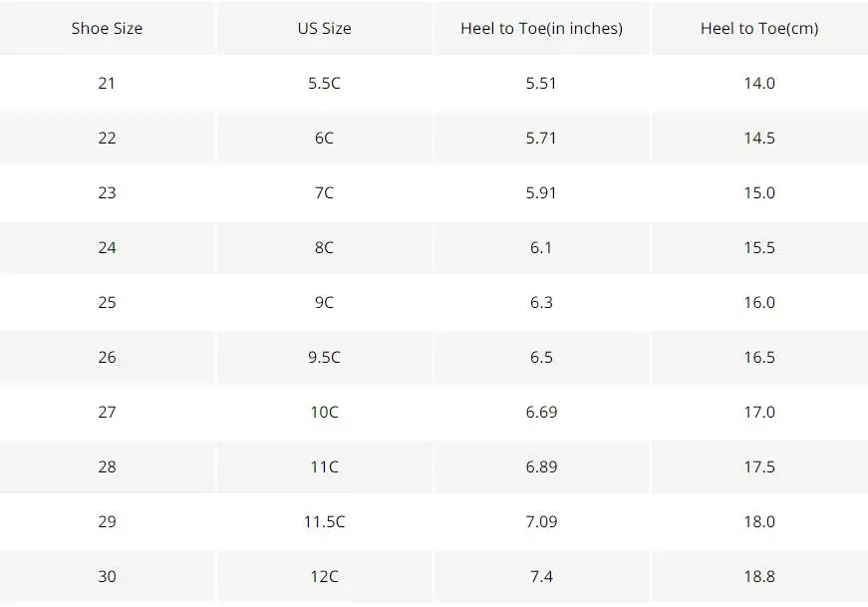This screenshot has width=868, height=607.
Task: Select the 15.0 cm cell
Action: pyautogui.click(x=759, y=192)
